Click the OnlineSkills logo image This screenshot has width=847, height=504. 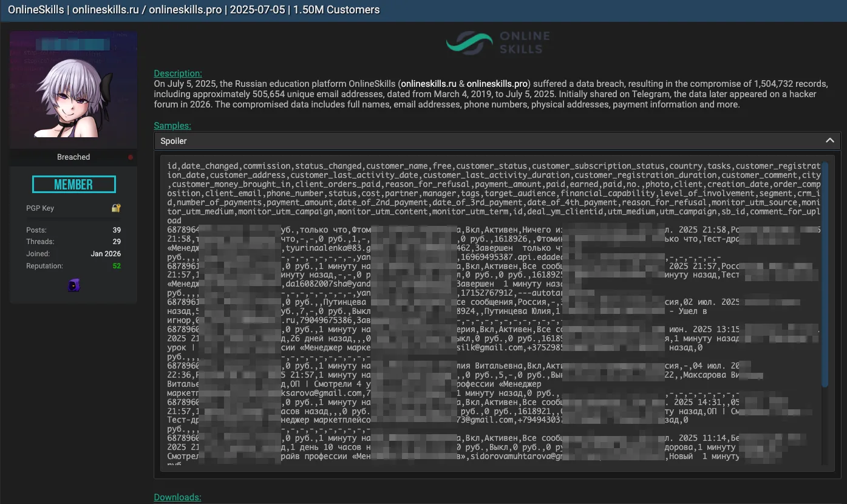point(497,43)
